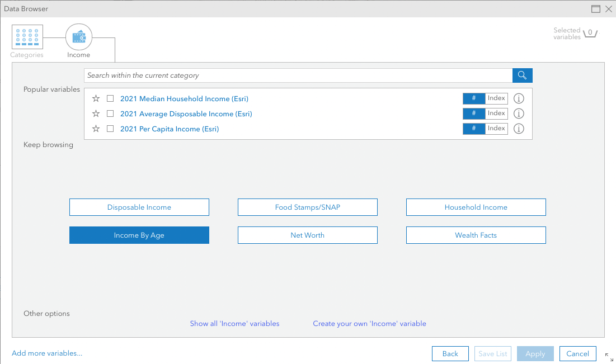Click the search magnifier button

tap(522, 75)
